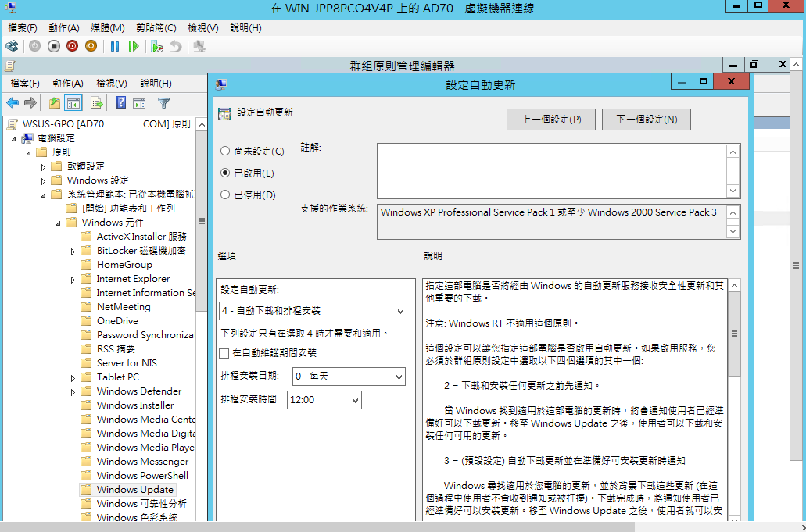The width and height of the screenshot is (806, 532).
Task: Click the description pane scrollbar thumb
Action: click(x=734, y=334)
